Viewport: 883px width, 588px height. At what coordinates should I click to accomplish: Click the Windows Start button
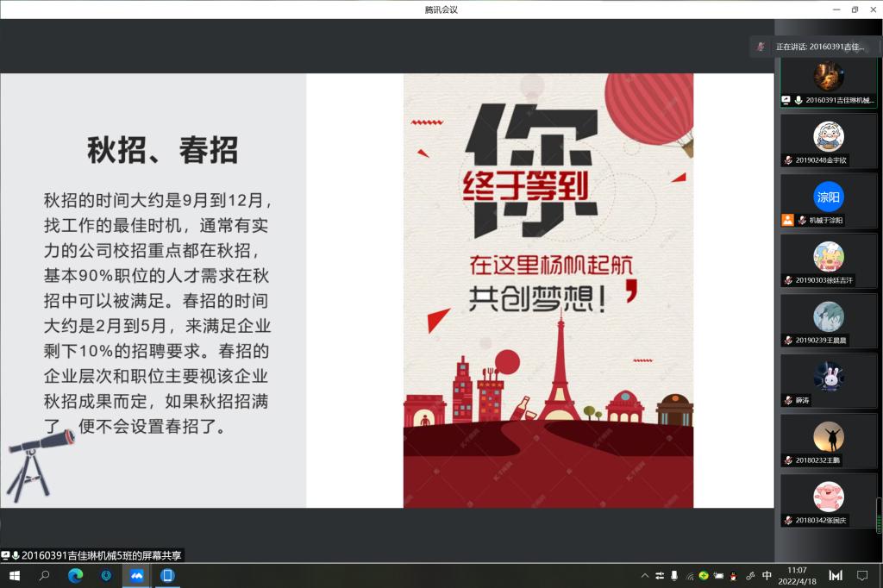tap(14, 575)
